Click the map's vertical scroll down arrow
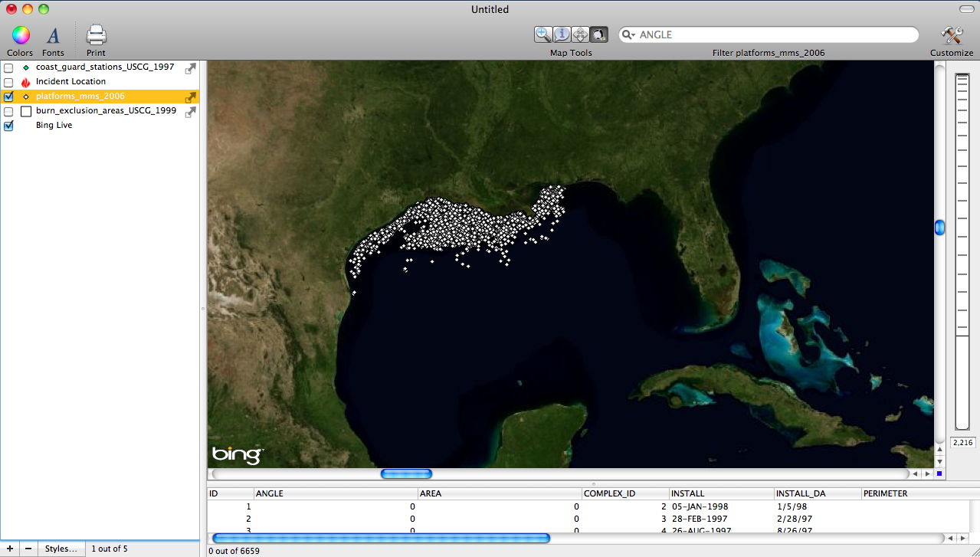The width and height of the screenshot is (980, 557). point(939,462)
